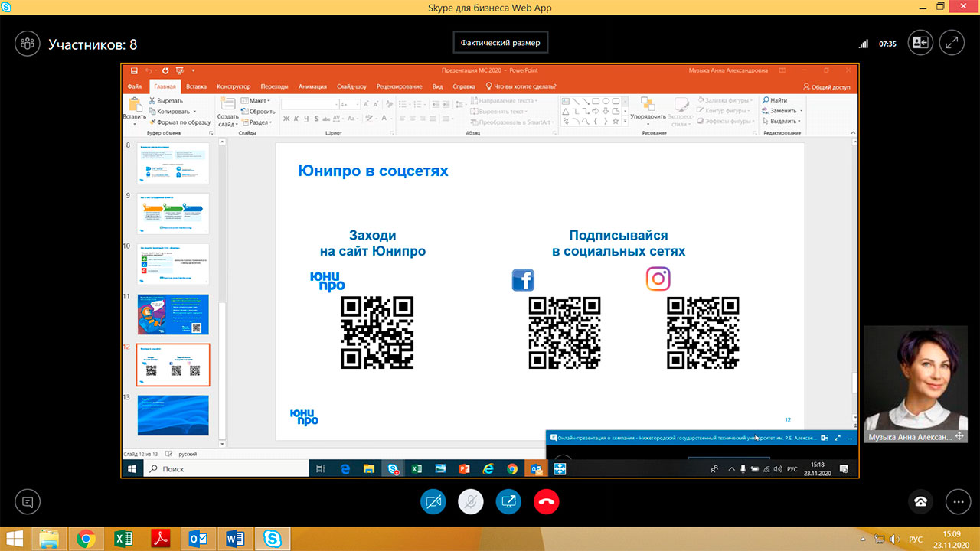Image resolution: width=980 pixels, height=551 pixels.
Task: Click the Вырезать cut command
Action: pos(165,101)
